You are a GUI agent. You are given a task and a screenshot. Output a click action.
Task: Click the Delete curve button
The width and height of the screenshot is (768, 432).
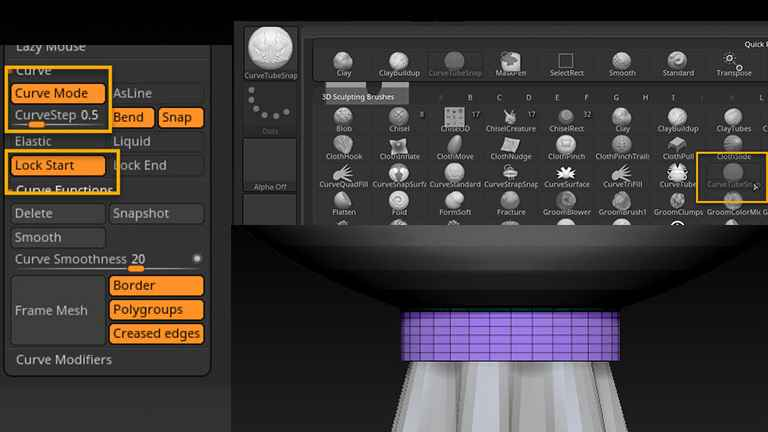pos(58,214)
